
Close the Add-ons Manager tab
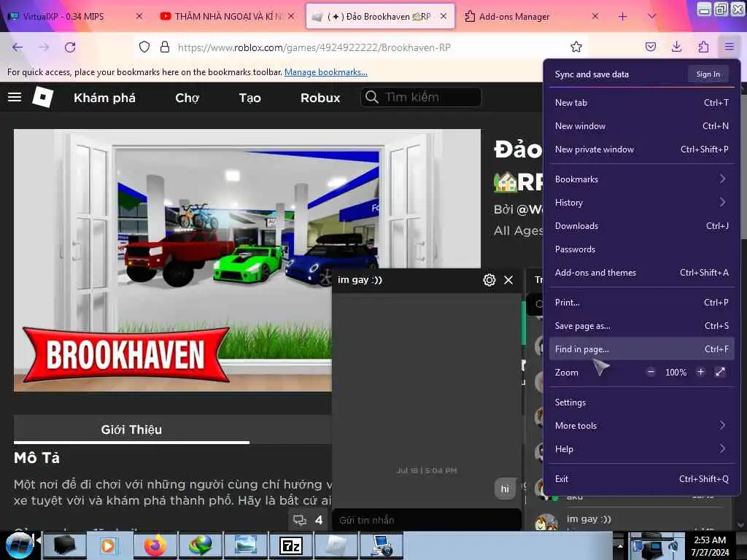595,17
